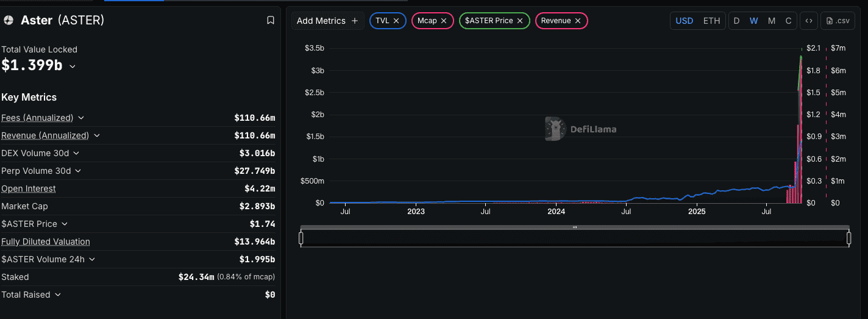Screen dimensions: 868x319
Task: Click the Fully Diluted Valuation label
Action: (x=46, y=242)
